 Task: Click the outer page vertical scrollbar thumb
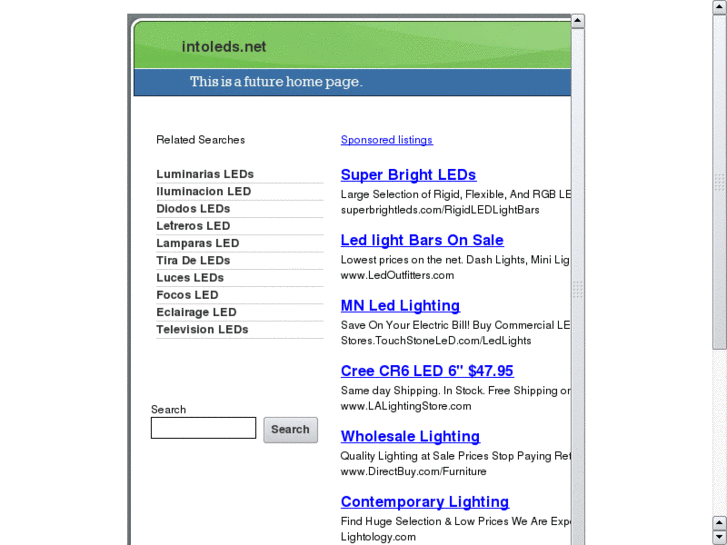720,182
